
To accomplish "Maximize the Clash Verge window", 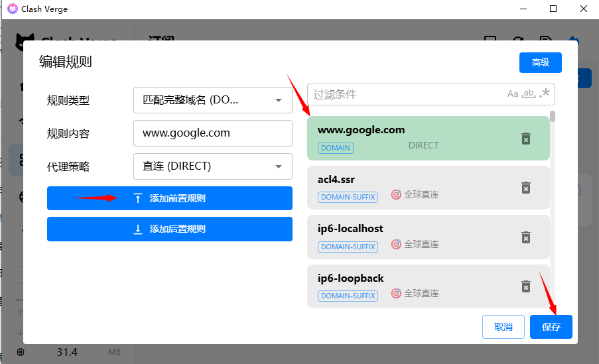I will pos(553,9).
